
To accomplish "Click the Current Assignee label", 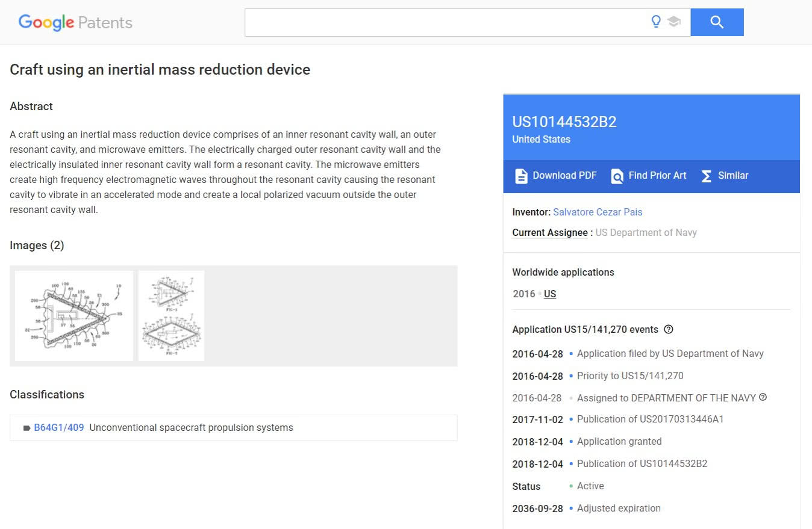I will coord(549,232).
